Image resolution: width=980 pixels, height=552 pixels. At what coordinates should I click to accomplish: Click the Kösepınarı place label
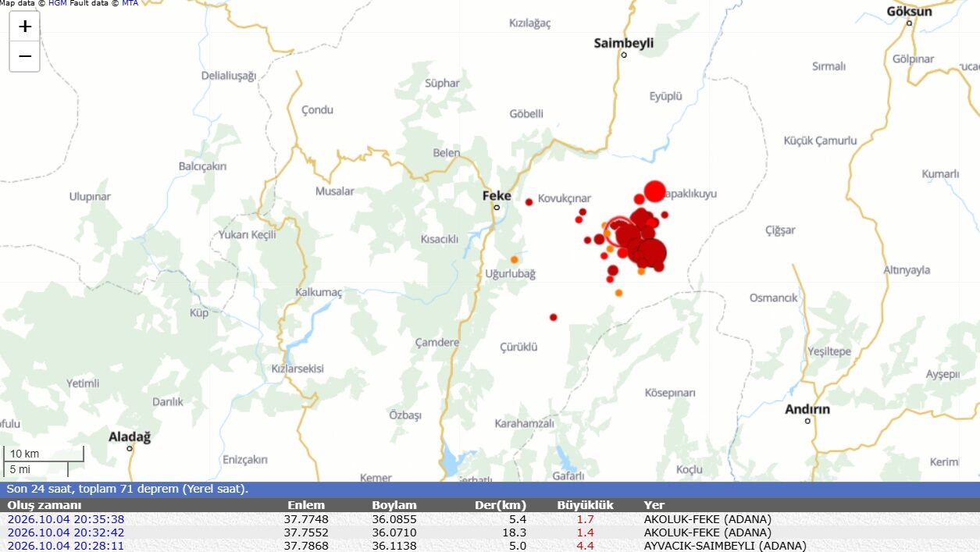pos(670,393)
